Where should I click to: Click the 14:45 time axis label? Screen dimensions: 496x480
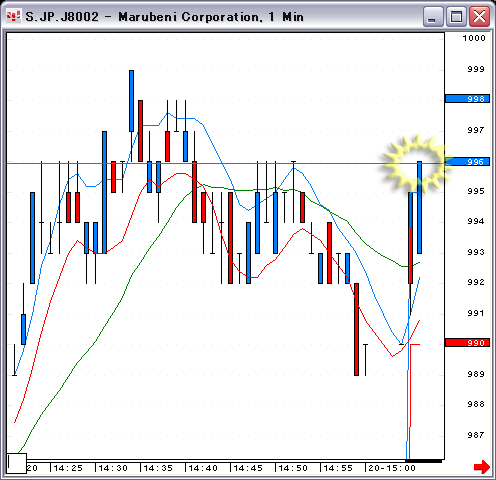[248, 468]
